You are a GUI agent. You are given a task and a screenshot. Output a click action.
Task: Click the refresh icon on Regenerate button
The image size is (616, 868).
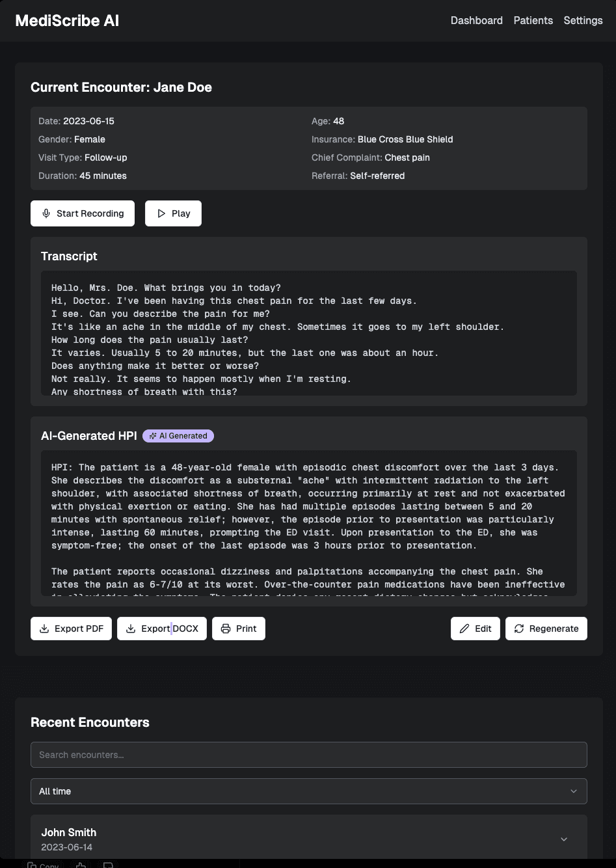tap(519, 629)
